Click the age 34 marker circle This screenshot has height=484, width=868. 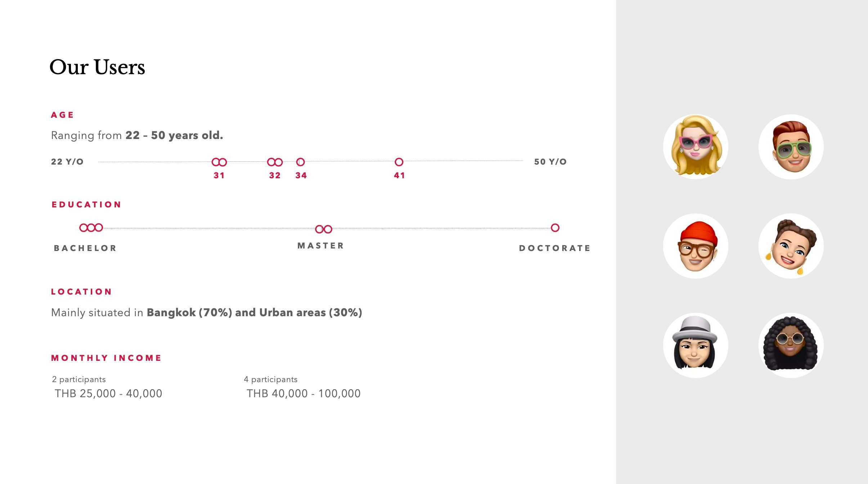point(300,162)
